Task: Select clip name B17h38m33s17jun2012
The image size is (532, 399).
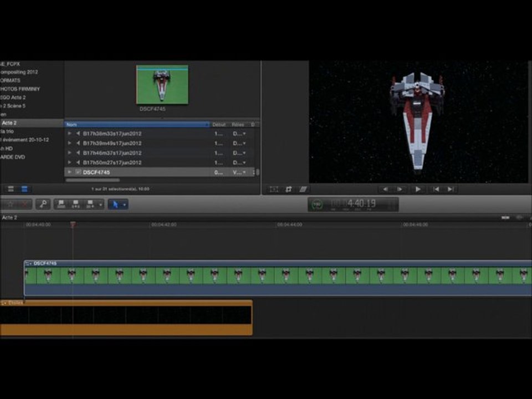Action: (112, 134)
